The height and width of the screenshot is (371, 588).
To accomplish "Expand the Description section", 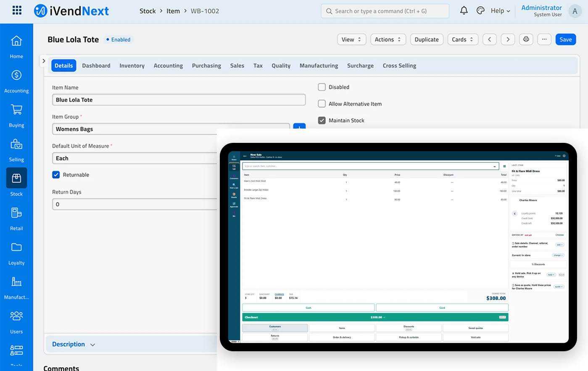I will [74, 344].
